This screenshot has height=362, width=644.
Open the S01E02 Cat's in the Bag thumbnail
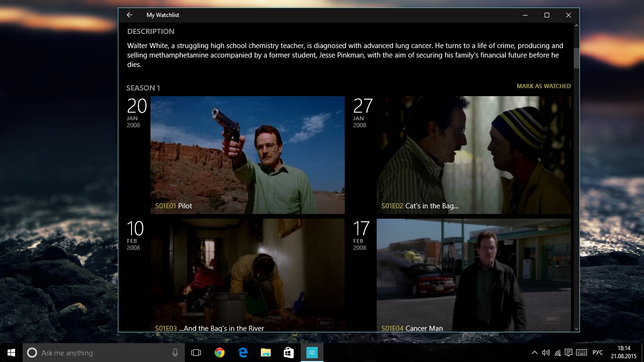coord(474,155)
